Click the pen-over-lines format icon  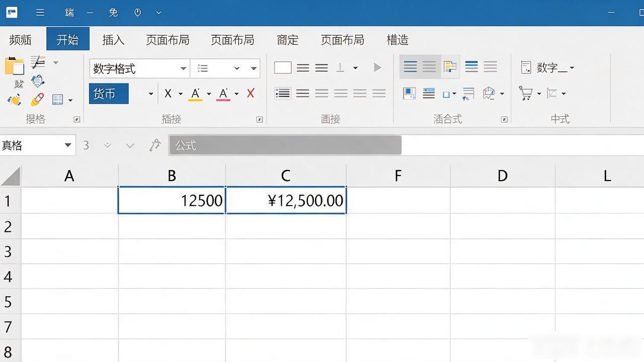coord(38,62)
